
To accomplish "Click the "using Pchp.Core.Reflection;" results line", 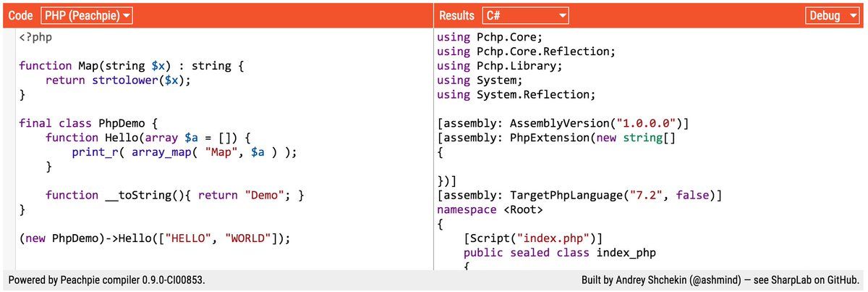I will click(526, 51).
